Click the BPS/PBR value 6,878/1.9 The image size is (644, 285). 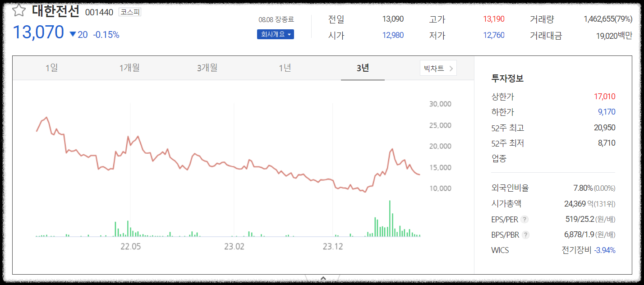(x=579, y=234)
